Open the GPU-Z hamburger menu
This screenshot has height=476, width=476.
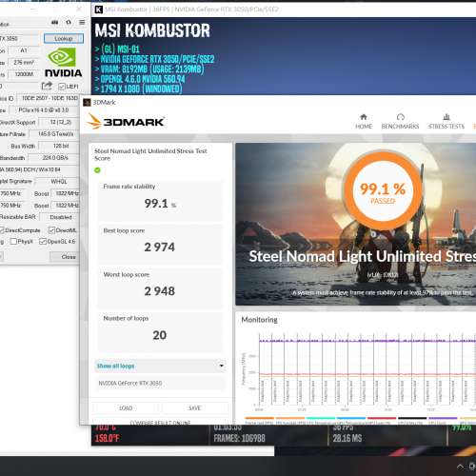point(82,22)
